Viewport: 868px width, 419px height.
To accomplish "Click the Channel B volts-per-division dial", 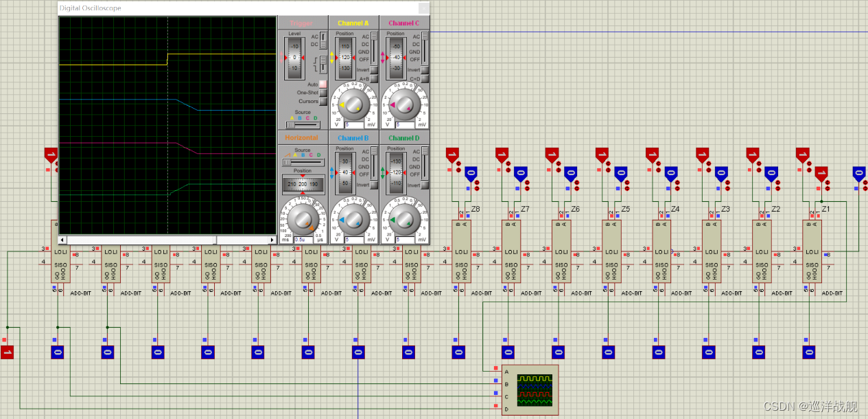I will coord(353,220).
